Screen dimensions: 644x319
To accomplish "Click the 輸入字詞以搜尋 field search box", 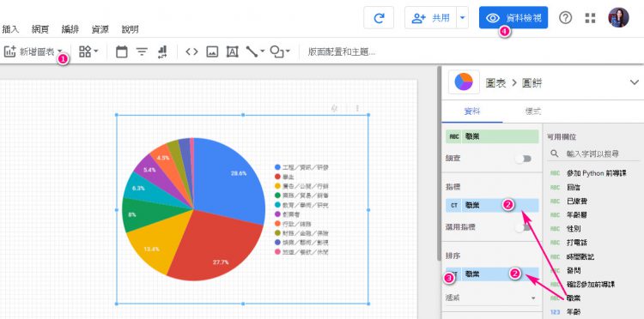I will tap(592, 153).
